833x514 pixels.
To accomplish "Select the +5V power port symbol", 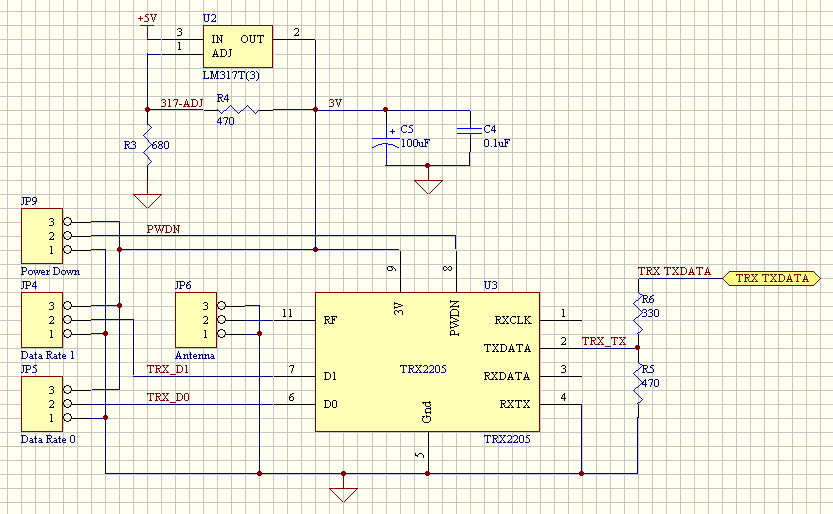I will pyautogui.click(x=147, y=25).
